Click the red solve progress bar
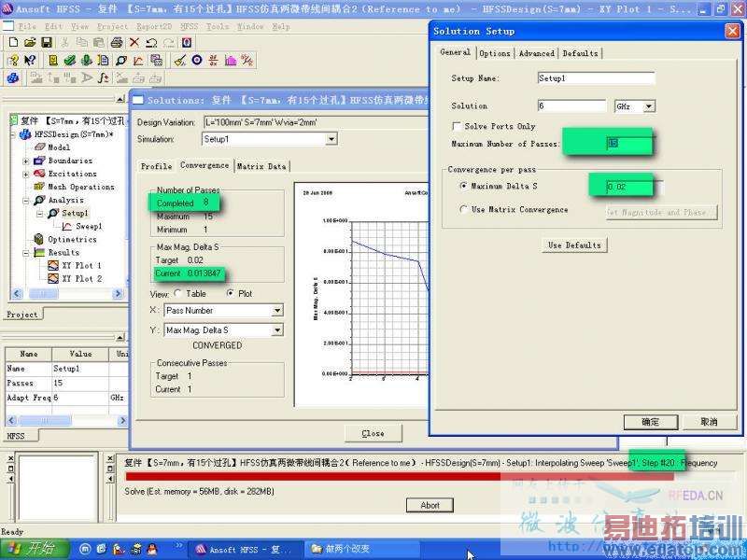The image size is (747, 560). 400,477
